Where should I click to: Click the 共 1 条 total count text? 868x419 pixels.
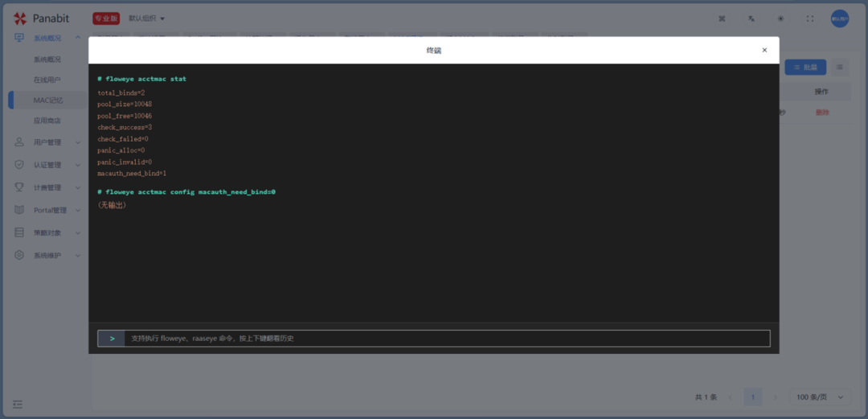[x=706, y=396]
